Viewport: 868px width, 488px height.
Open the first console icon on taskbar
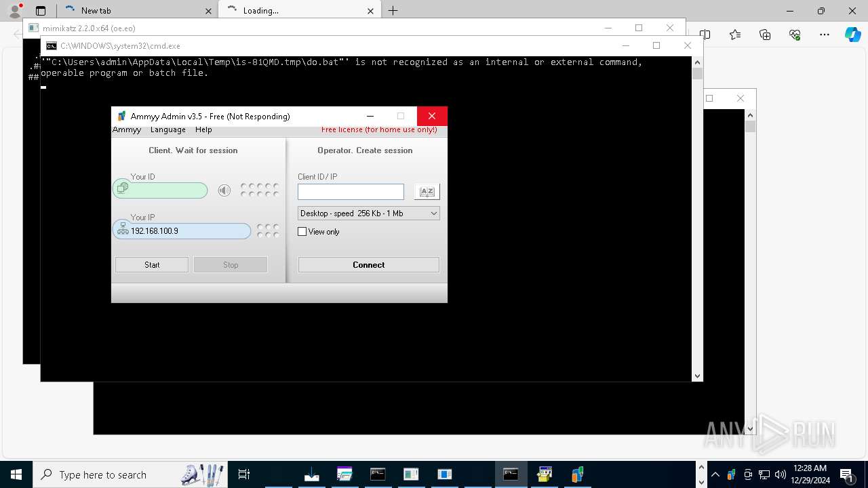[378, 474]
